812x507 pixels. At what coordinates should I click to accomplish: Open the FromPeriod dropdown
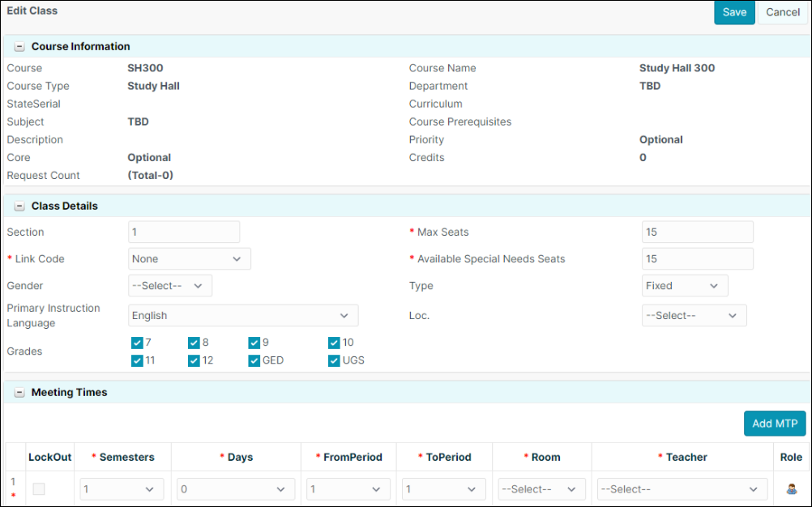coord(348,489)
